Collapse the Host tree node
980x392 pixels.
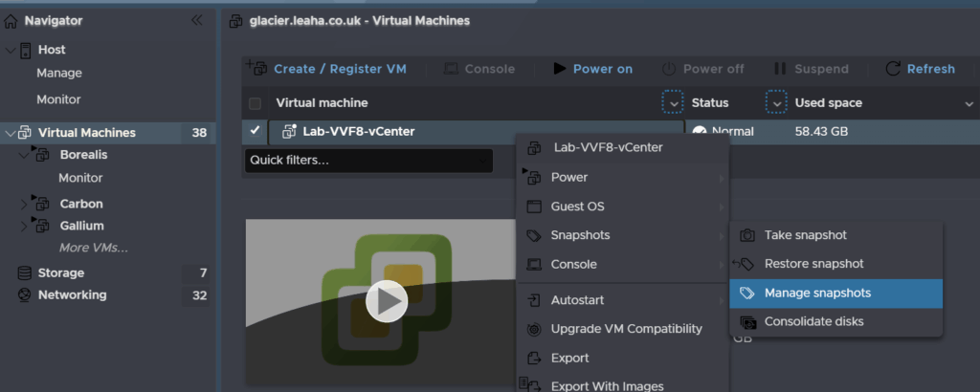click(x=11, y=50)
